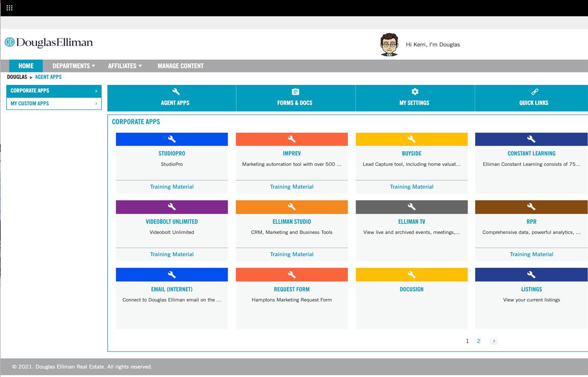Open the app launcher grid icon
The image size is (588, 377).
coord(10,8)
